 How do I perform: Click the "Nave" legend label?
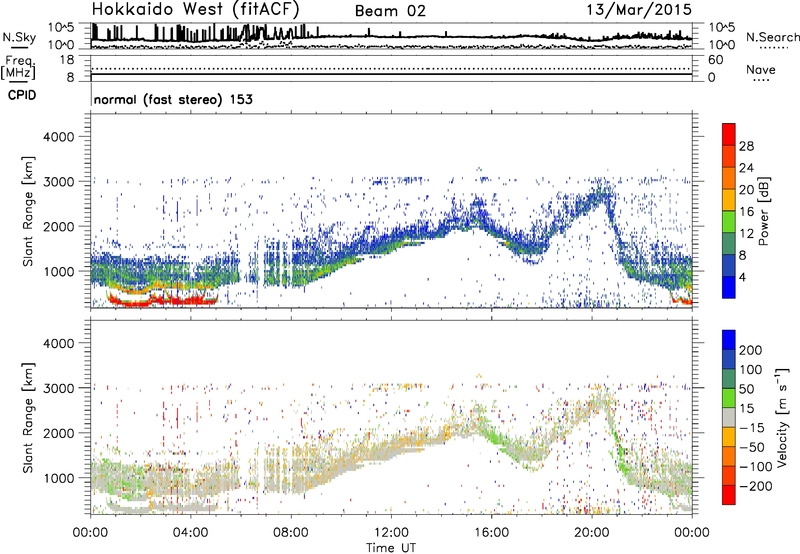click(x=761, y=69)
